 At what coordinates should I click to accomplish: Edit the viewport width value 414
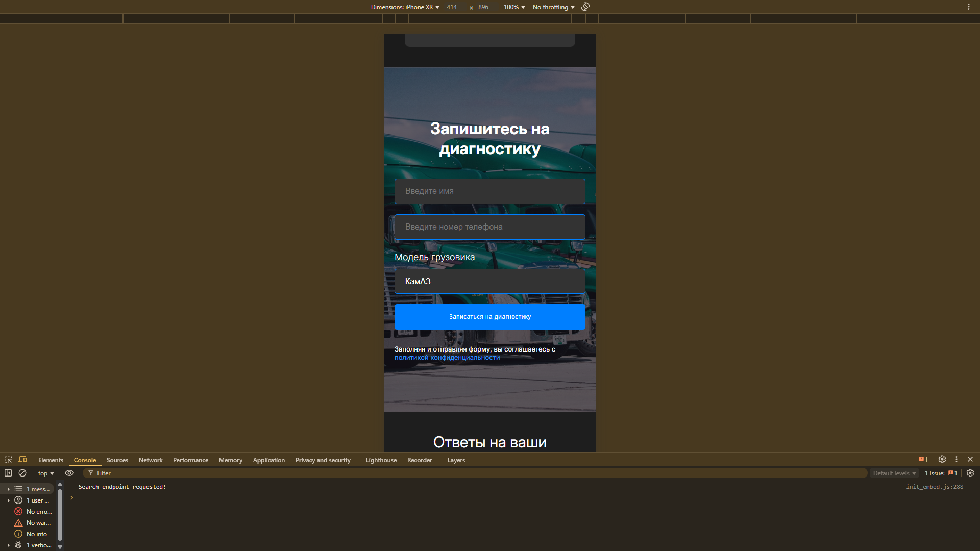[x=452, y=7]
